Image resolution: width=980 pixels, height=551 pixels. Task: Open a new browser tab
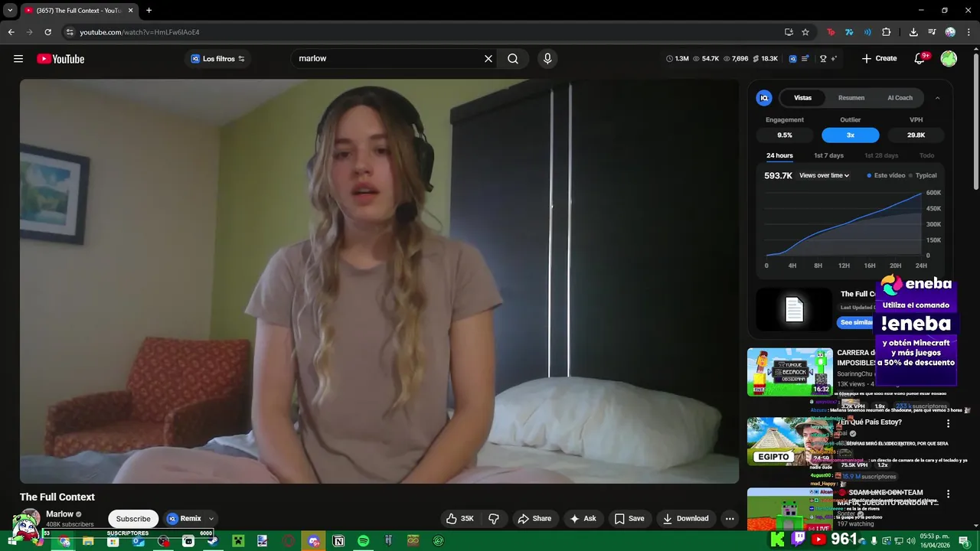pos(149,11)
